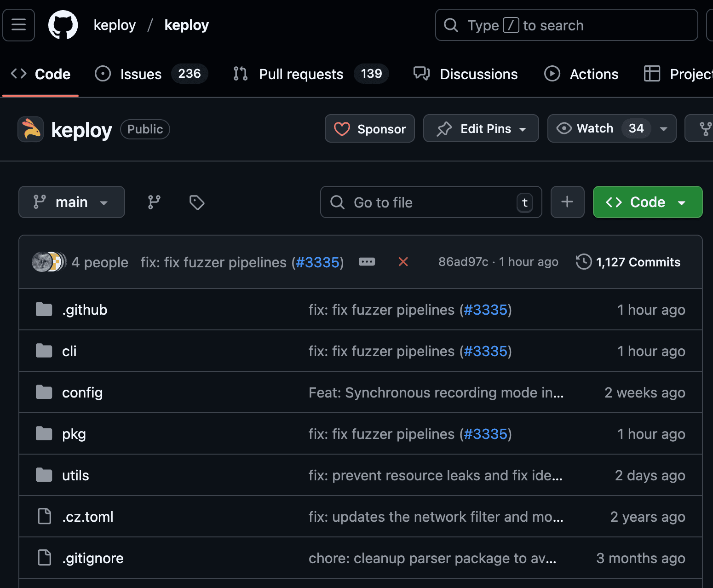Click the Watch count 34
This screenshot has width=713, height=588.
coord(636,128)
